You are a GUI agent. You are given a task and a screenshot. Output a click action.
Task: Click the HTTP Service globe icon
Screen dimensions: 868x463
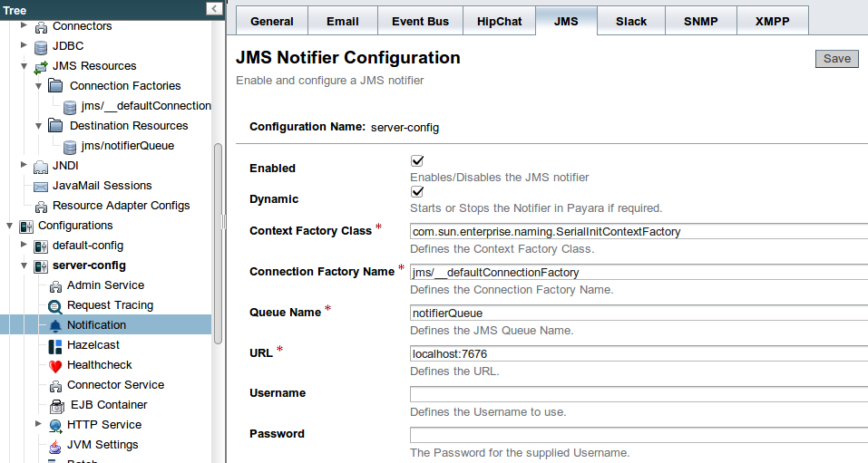[55, 425]
